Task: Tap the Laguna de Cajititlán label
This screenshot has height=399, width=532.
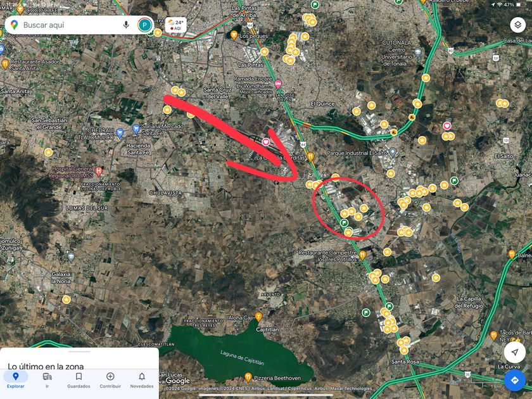Action: click(242, 358)
